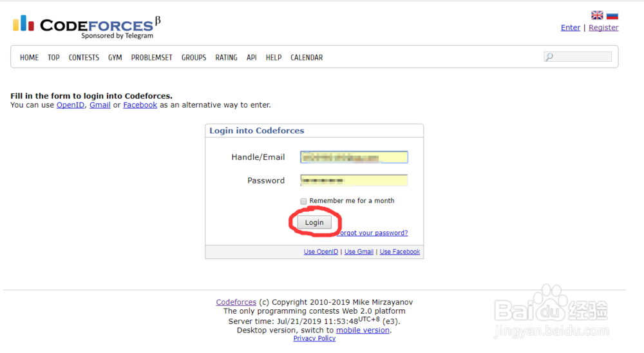Open the OpenID link in the intro text
Image resolution: width=644 pixels, height=353 pixels.
coord(70,105)
